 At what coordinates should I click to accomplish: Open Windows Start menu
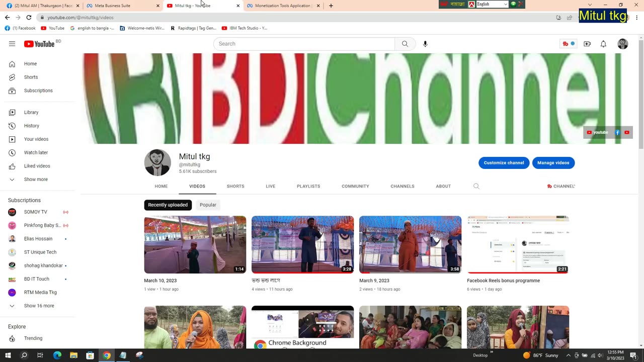pyautogui.click(x=9, y=355)
